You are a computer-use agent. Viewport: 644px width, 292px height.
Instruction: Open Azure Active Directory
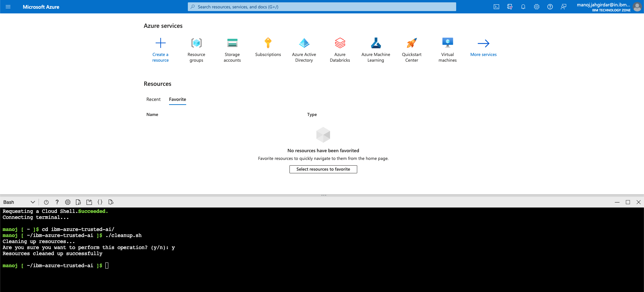pyautogui.click(x=304, y=50)
